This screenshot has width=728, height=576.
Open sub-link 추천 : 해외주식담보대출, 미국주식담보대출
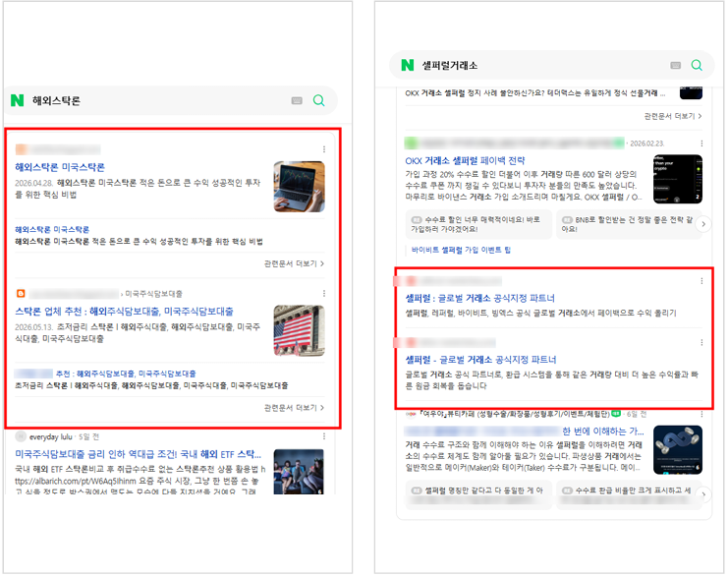[x=126, y=374]
